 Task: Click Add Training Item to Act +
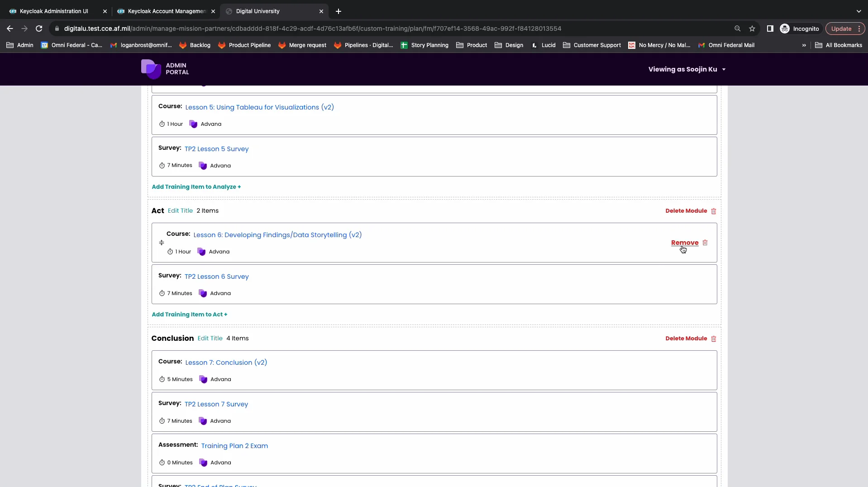coord(189,314)
